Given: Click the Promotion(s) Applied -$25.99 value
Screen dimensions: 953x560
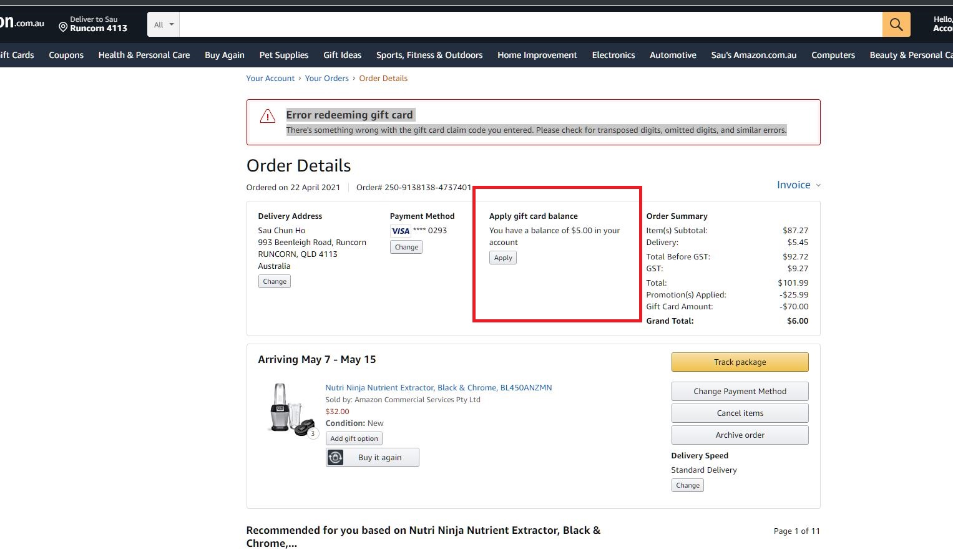Looking at the screenshot, I should 794,295.
